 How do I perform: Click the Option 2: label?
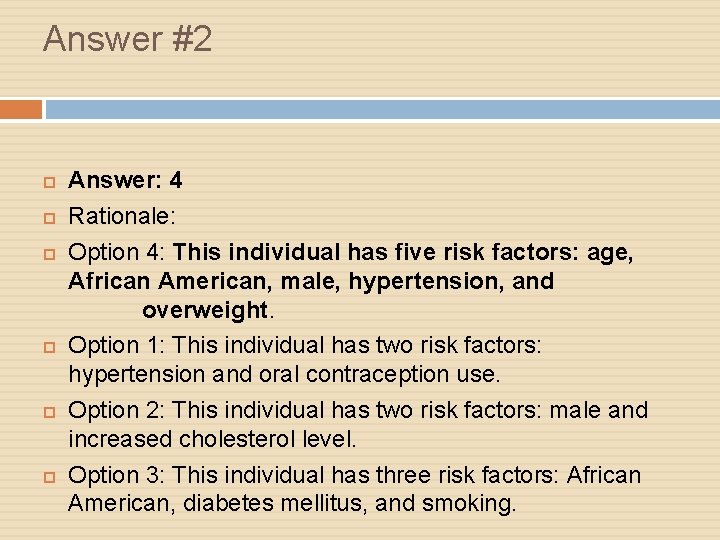pyautogui.click(x=116, y=410)
